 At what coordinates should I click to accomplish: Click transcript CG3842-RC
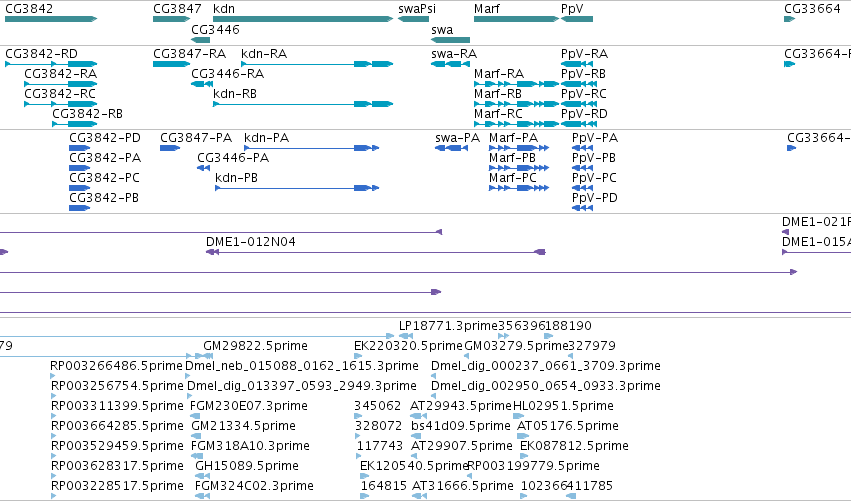point(61,104)
